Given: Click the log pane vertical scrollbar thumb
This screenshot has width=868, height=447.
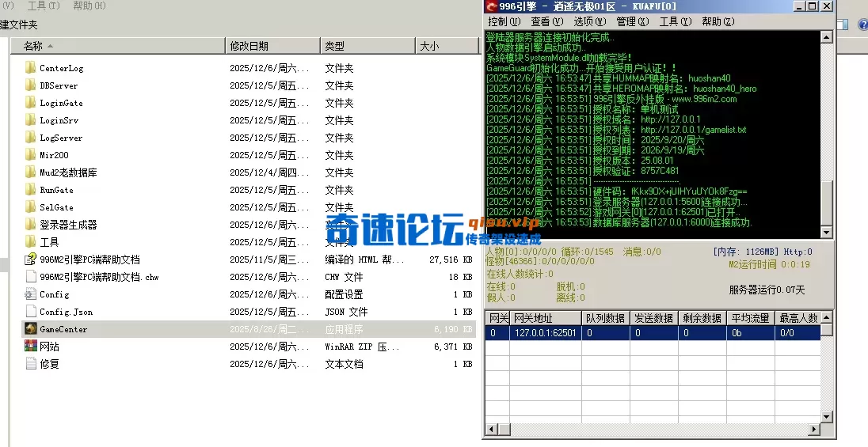Looking at the screenshot, I should [x=826, y=203].
